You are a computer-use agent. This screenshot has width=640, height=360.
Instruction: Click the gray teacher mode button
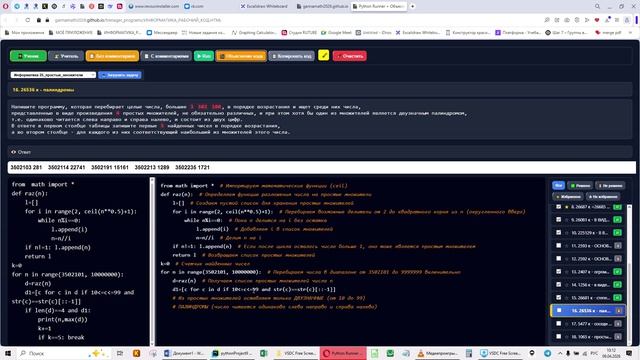coord(66,56)
